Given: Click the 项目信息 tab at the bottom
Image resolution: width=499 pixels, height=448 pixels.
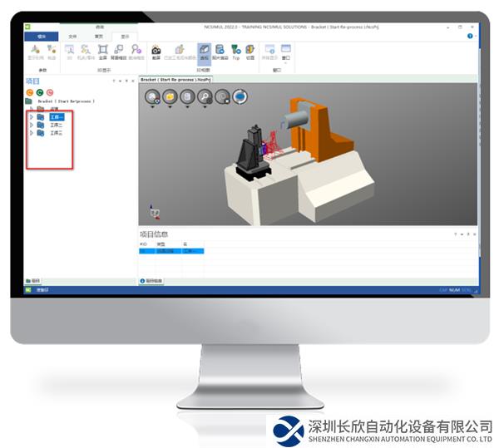Looking at the screenshot, I should 155,281.
